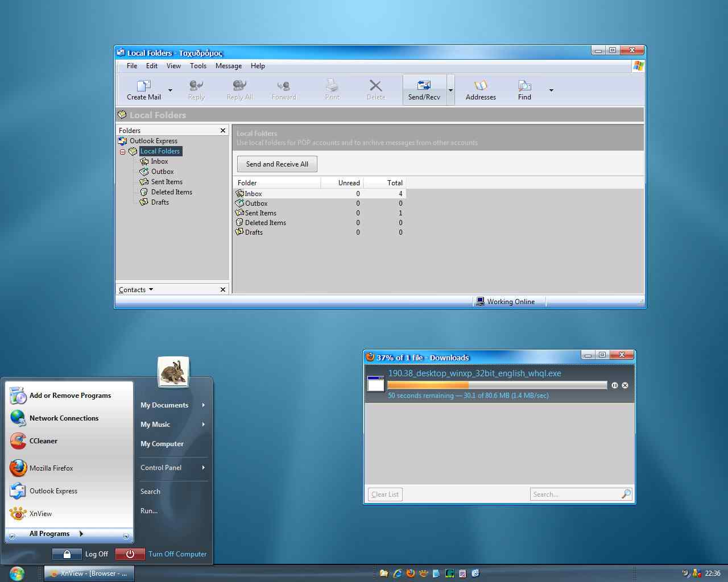728x582 pixels.
Task: Open the Message menu
Action: [229, 66]
